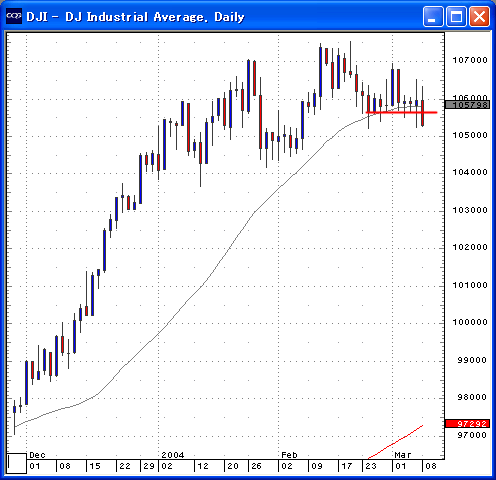The width and height of the screenshot is (496, 480).
Task: Select the current price label 105798
Action: pos(467,105)
